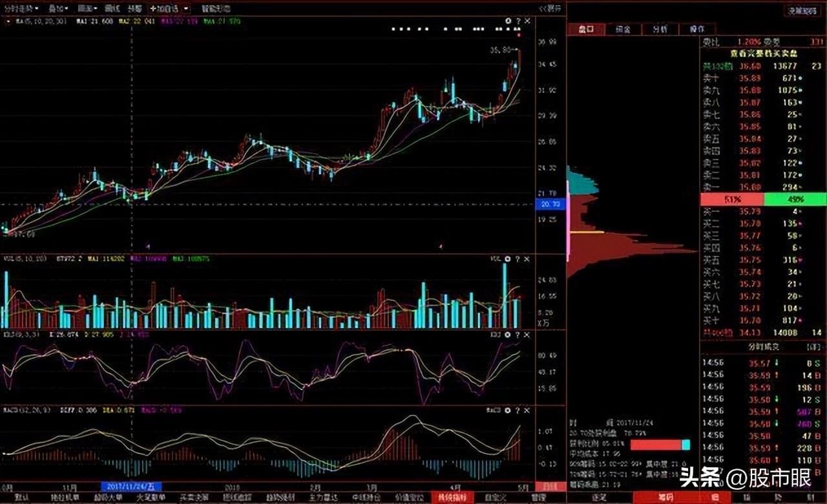
Task: Open help icon of the VOL panel
Action: coord(518,258)
